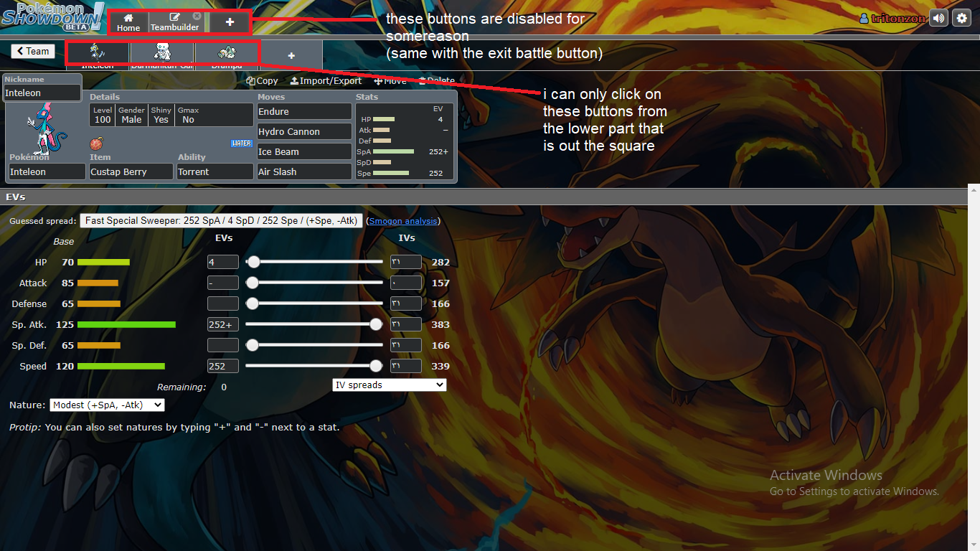Click the Move set button
980x551 pixels.
[x=390, y=80]
